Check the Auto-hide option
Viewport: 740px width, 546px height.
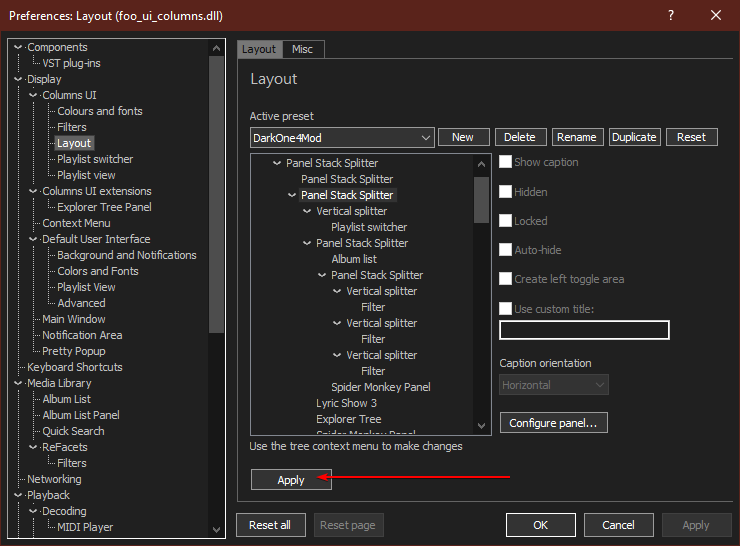[506, 250]
